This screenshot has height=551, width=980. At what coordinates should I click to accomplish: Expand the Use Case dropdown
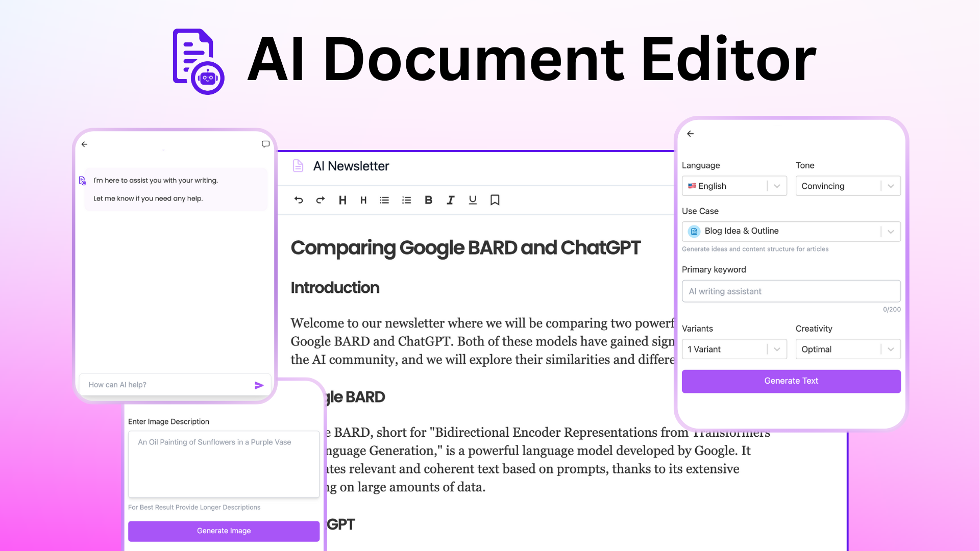click(x=891, y=231)
